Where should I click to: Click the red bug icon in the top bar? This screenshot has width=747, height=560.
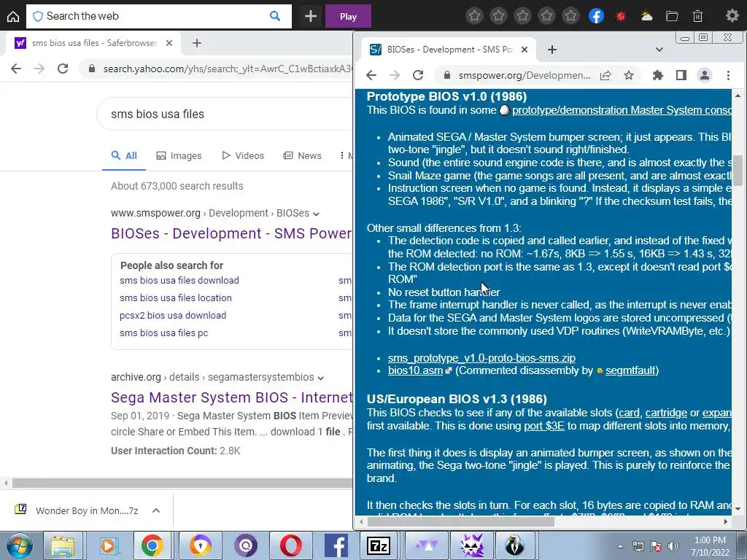[x=621, y=16]
